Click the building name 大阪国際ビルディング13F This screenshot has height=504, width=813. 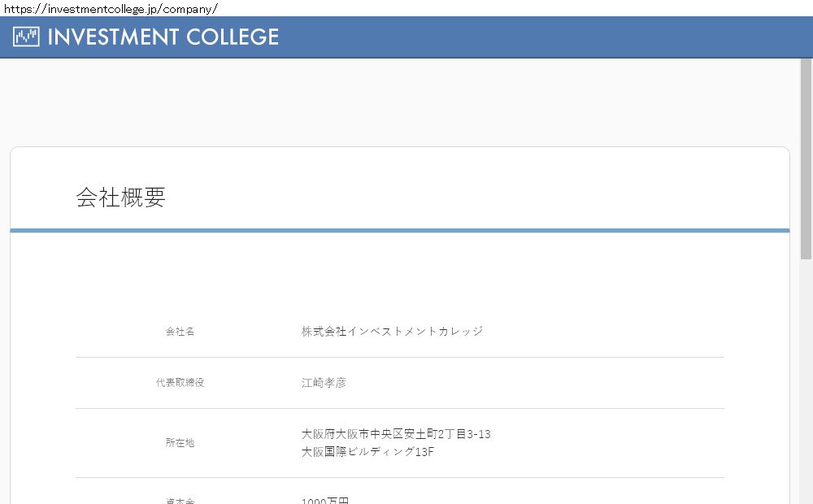367,452
